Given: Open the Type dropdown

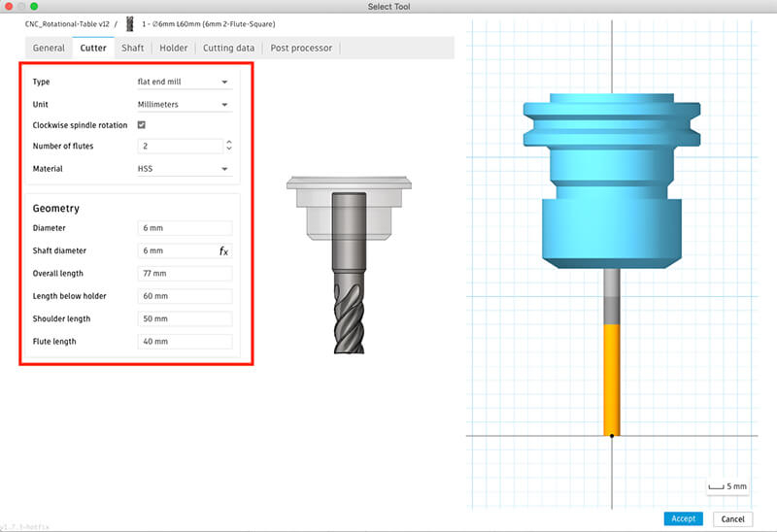Looking at the screenshot, I should (184, 83).
